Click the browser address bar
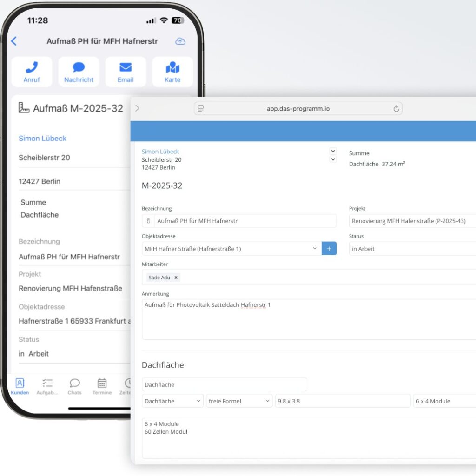 pyautogui.click(x=297, y=109)
